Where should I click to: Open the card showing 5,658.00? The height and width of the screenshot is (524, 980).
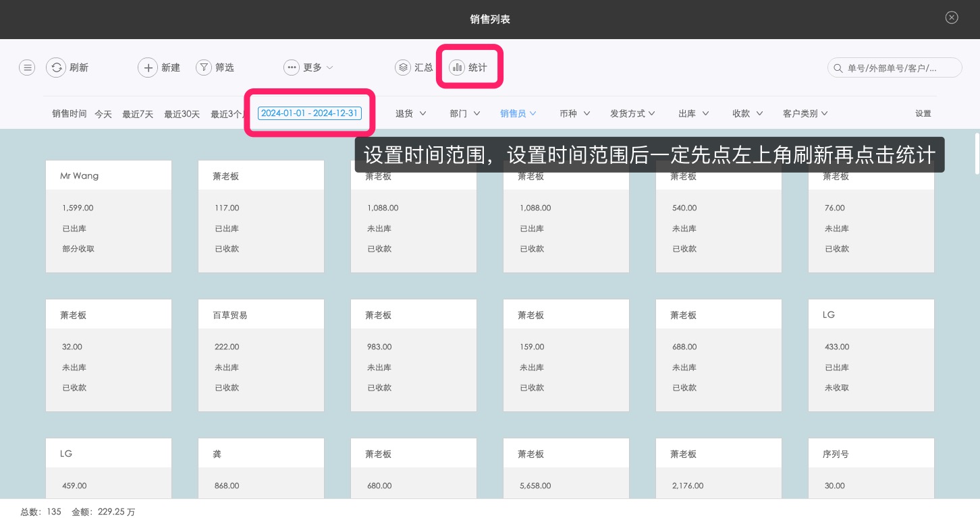(x=566, y=469)
